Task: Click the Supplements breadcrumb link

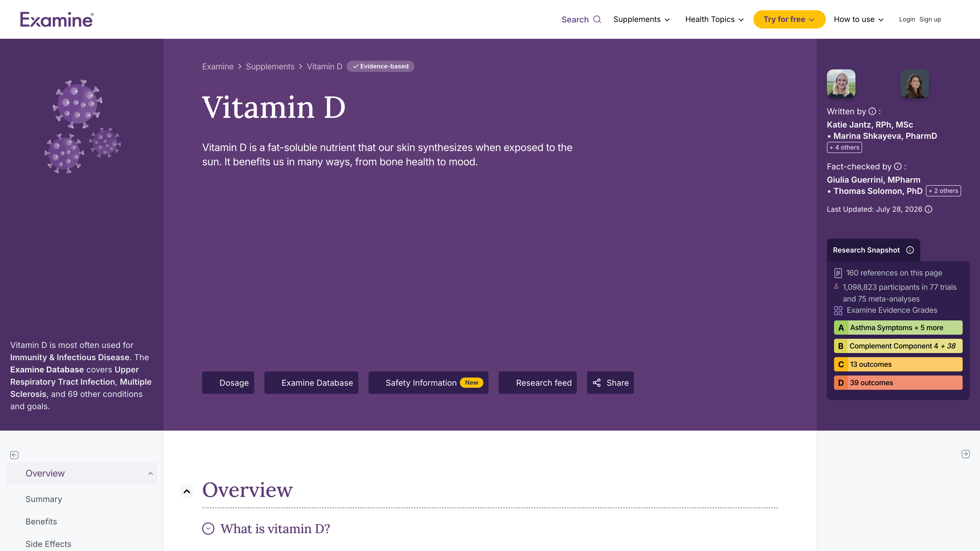Action: 270,67
